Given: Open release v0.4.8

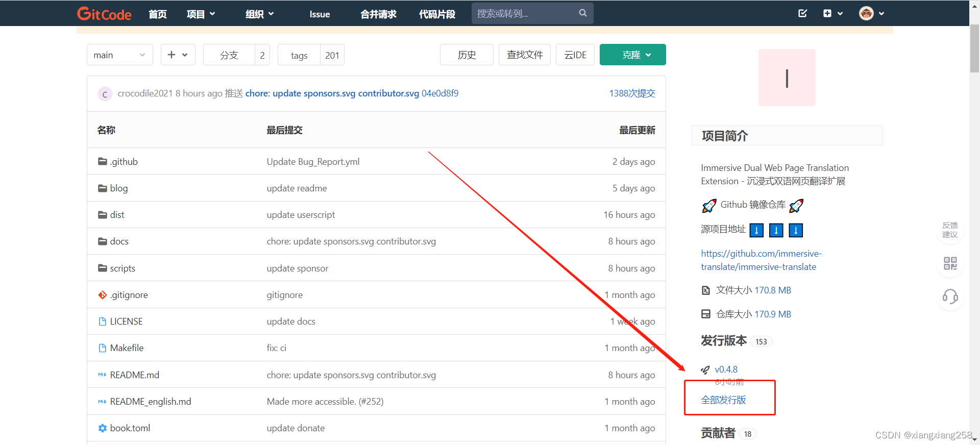Looking at the screenshot, I should [x=726, y=369].
